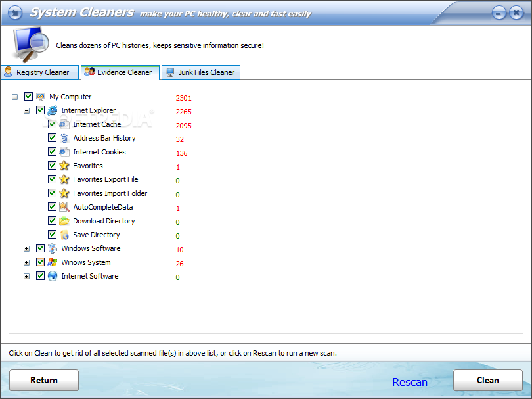The image size is (532, 399).
Task: Click the Address Bar History icon
Action: (64, 138)
